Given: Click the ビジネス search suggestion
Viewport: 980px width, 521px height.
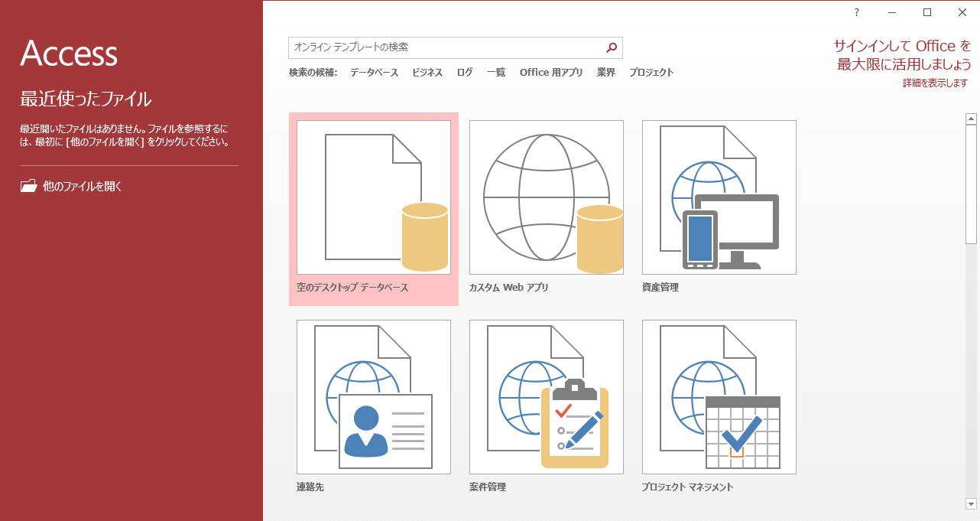Looking at the screenshot, I should point(427,73).
